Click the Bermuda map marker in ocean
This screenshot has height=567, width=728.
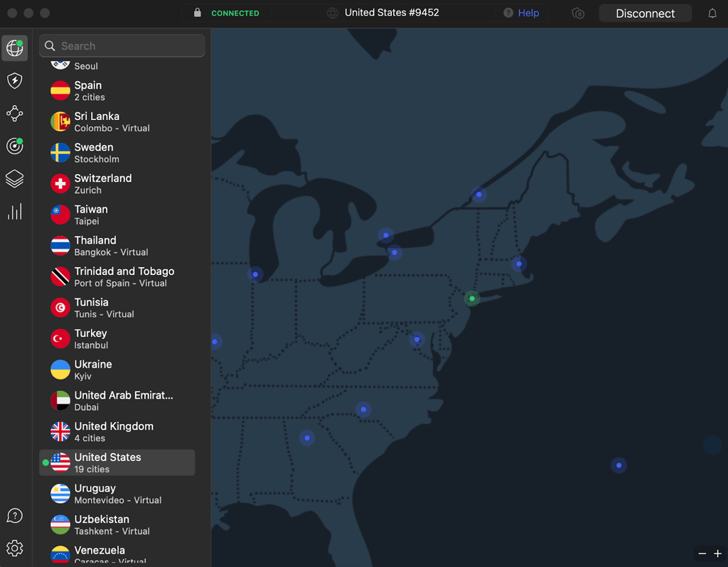pos(619,465)
